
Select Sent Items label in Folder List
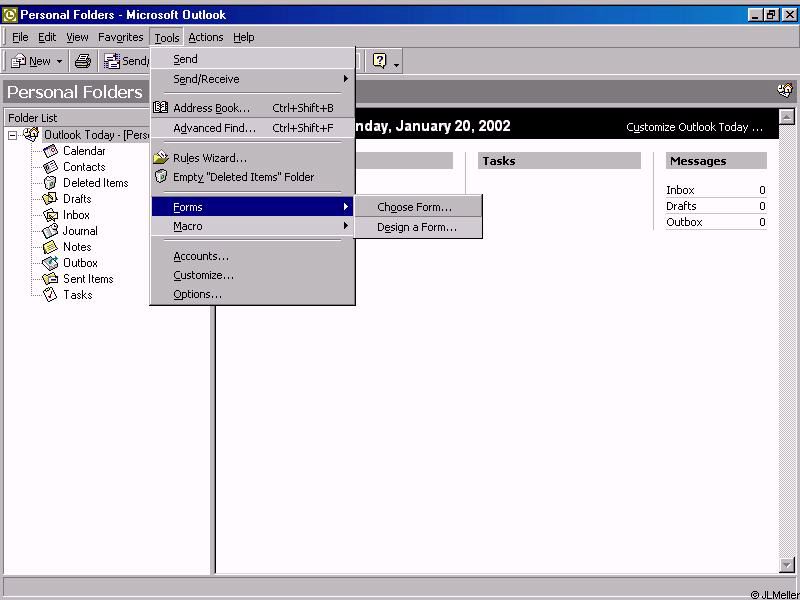click(x=88, y=279)
